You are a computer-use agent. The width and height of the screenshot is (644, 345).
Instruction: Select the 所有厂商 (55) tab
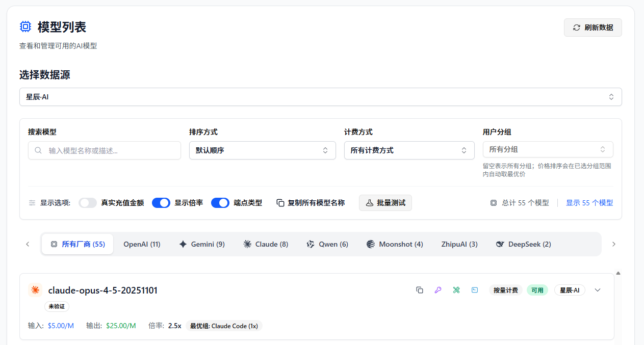(78, 244)
